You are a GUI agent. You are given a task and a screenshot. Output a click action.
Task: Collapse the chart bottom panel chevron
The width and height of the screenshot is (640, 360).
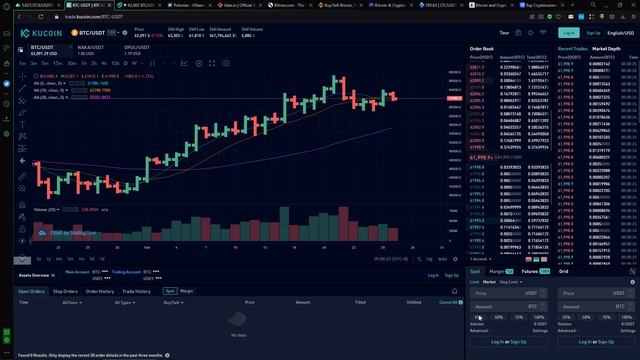click(x=22, y=259)
